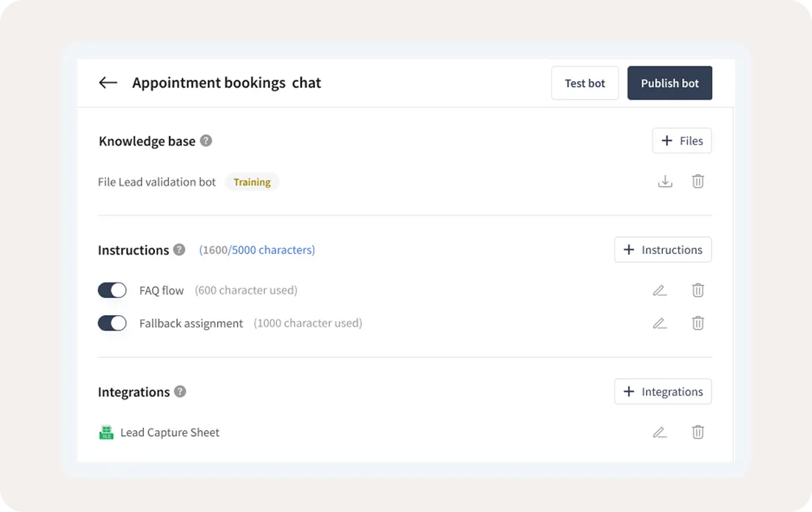Screen dimensions: 812x512
Task: Open the Integrations help tooltip
Action: tap(180, 392)
